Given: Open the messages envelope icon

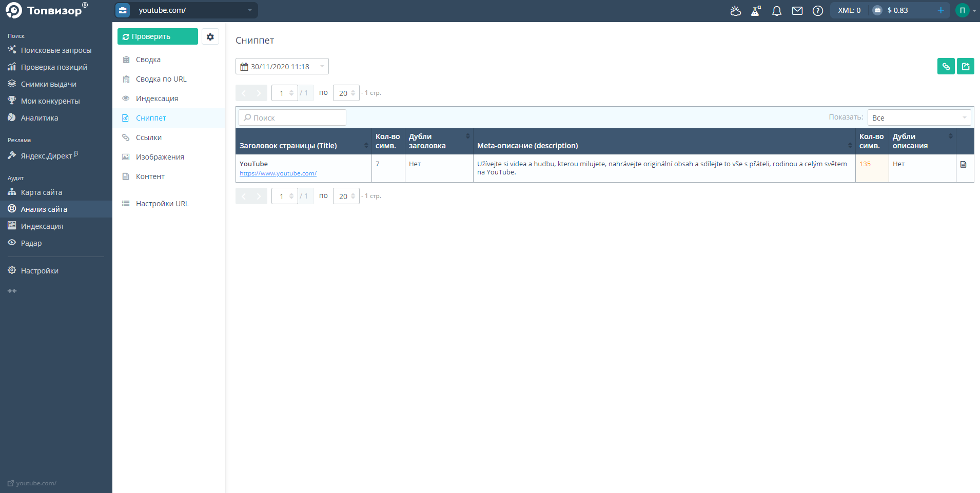Looking at the screenshot, I should coord(797,11).
